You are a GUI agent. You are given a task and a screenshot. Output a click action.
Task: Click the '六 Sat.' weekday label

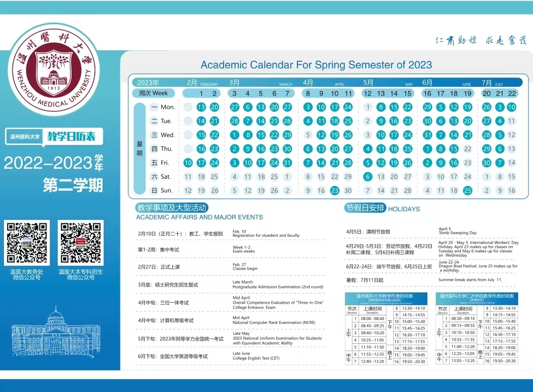click(x=161, y=177)
